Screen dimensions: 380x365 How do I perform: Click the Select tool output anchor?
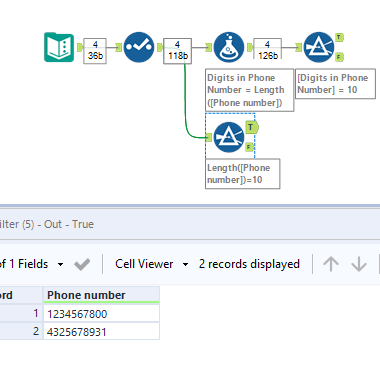tap(159, 47)
